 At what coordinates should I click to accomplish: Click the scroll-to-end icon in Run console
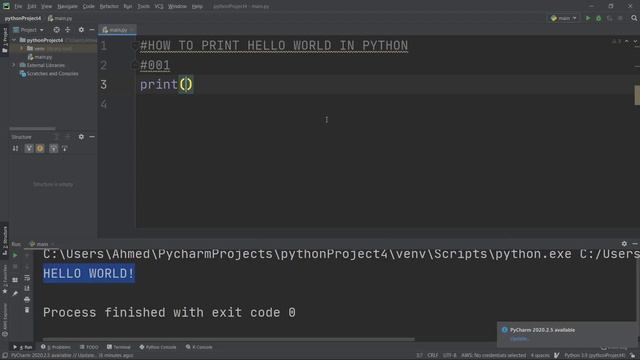tap(27, 289)
